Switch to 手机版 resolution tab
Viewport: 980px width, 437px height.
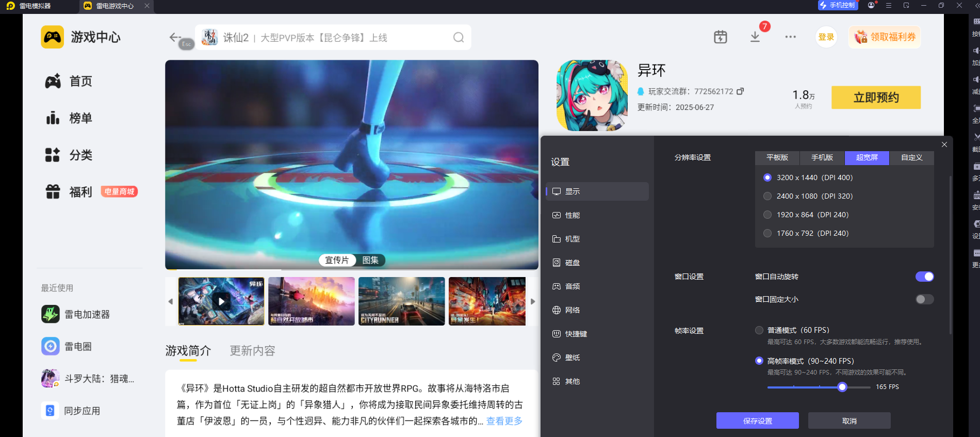(x=822, y=158)
